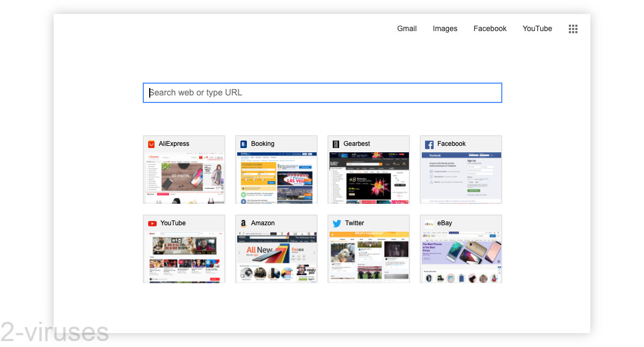Open YouTube from the top navigation bar
644x347 pixels.
(x=537, y=28)
